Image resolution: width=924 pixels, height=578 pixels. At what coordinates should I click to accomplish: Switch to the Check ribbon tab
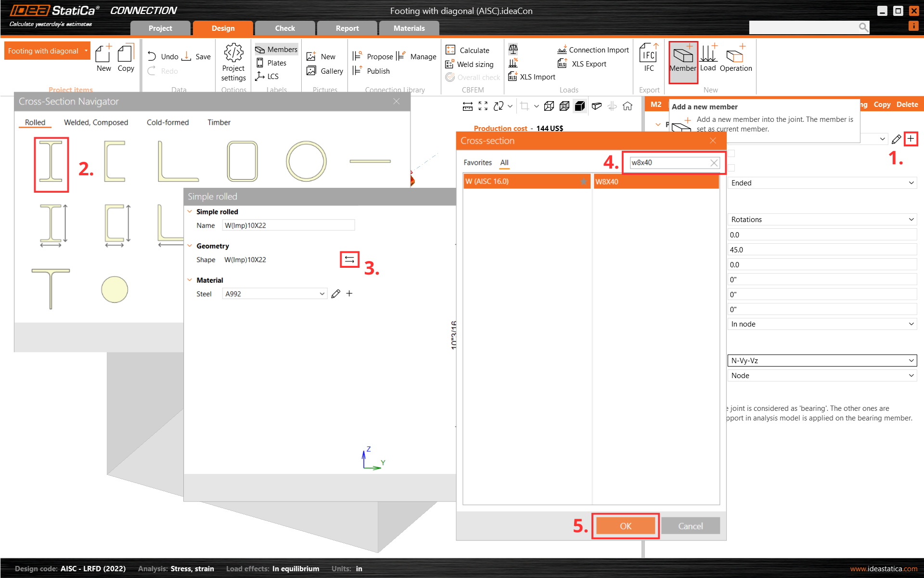(x=284, y=28)
